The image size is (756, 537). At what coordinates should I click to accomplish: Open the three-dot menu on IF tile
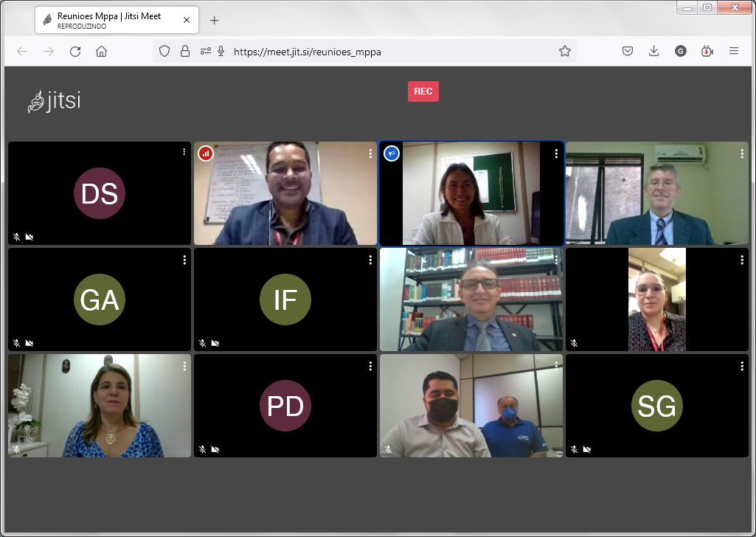pos(370,260)
